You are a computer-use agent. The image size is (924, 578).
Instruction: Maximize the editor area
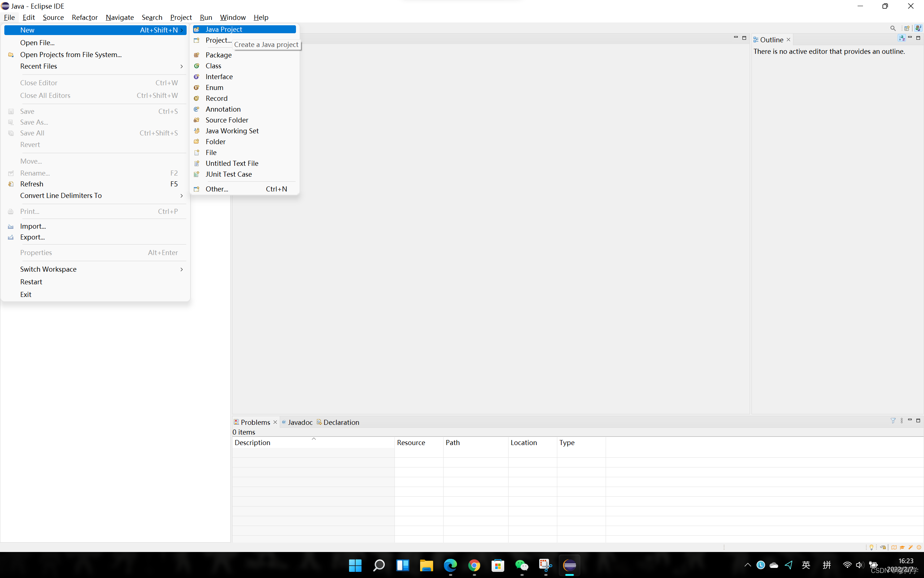click(x=744, y=38)
